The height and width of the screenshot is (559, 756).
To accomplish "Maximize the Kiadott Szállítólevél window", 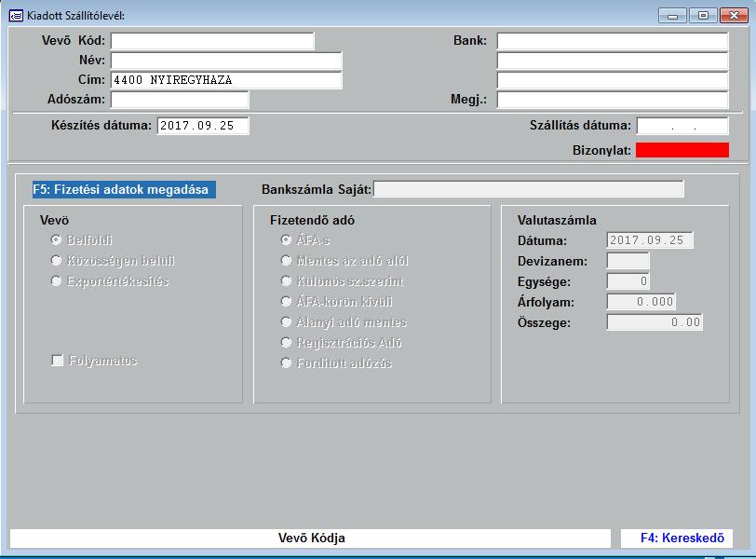I will [x=703, y=16].
